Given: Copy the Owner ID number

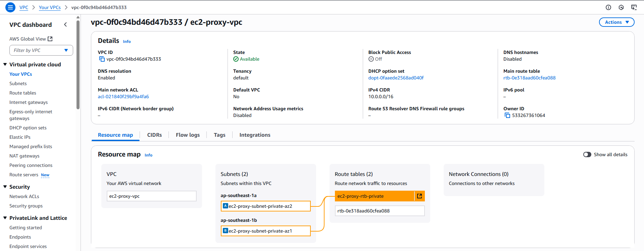Looking at the screenshot, I should [x=507, y=116].
